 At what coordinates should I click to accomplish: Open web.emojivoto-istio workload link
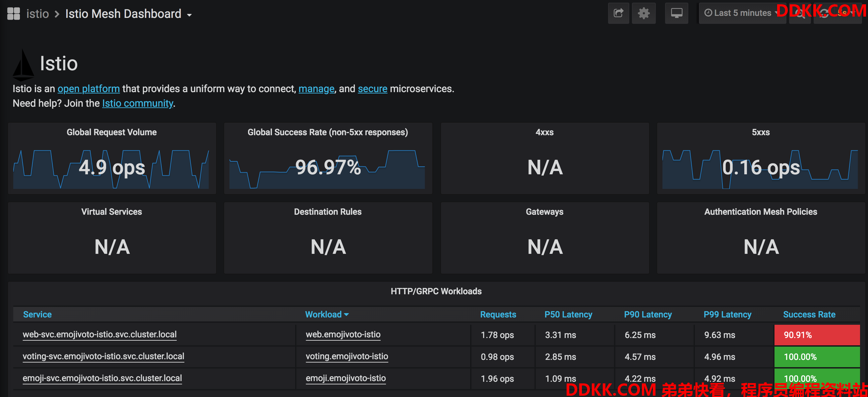pyautogui.click(x=343, y=335)
